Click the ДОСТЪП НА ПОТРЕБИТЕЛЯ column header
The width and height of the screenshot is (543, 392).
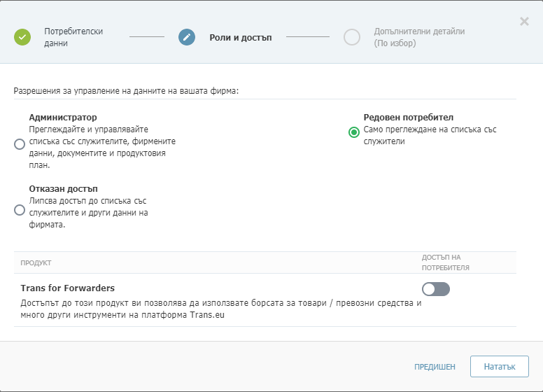coord(445,262)
